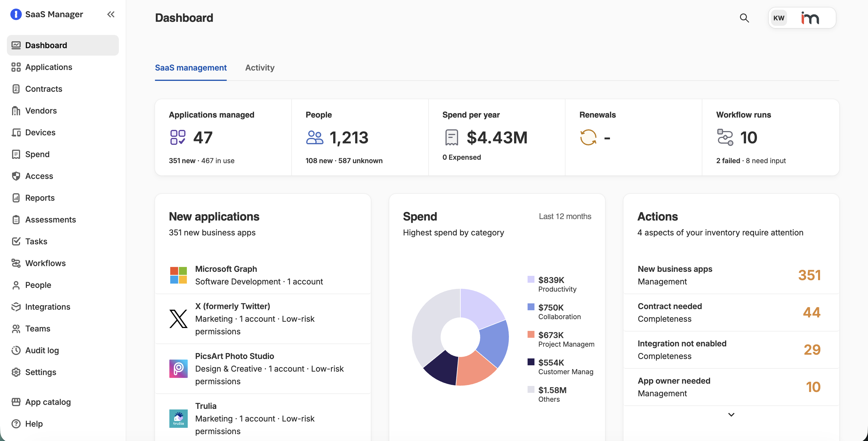Switch to the Activity tab
The height and width of the screenshot is (441, 868).
[x=259, y=68]
